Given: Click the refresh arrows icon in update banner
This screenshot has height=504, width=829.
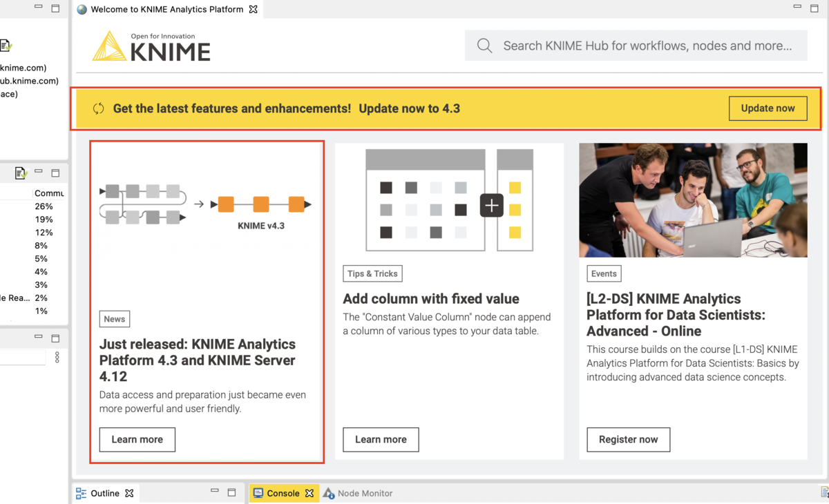Looking at the screenshot, I should pos(99,108).
